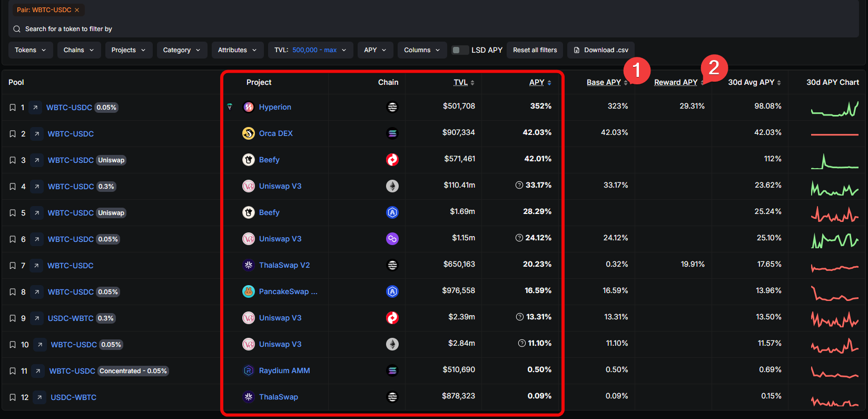Click the 30d APY chart in Hyperion row

835,108
